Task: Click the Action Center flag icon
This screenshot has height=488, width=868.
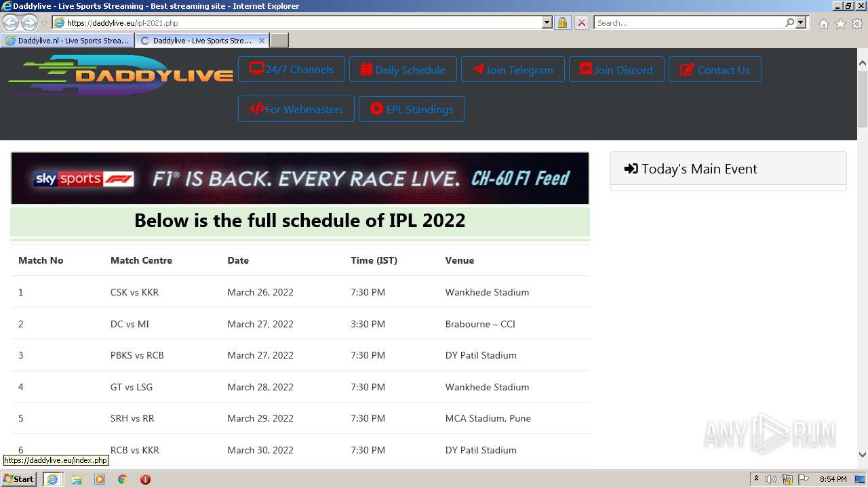Action: tap(804, 479)
